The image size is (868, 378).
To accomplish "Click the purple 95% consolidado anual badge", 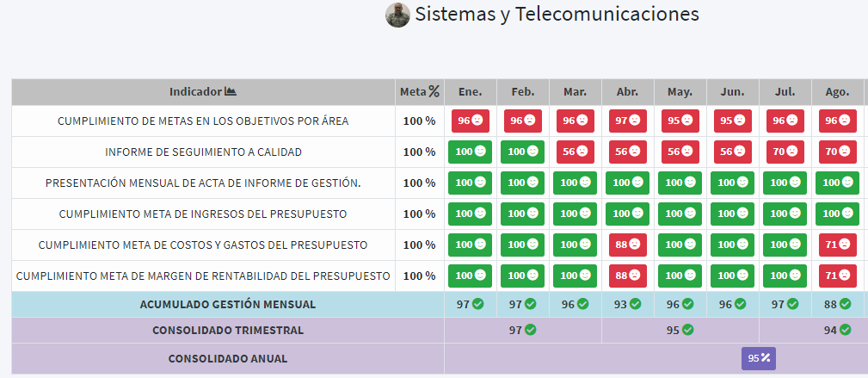I will [x=759, y=358].
